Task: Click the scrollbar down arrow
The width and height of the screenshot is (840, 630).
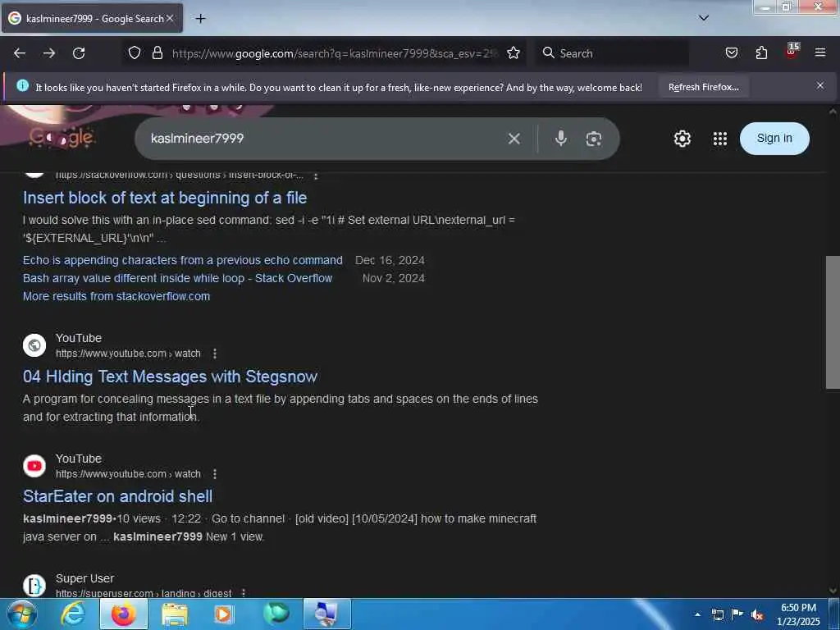Action: click(x=832, y=591)
